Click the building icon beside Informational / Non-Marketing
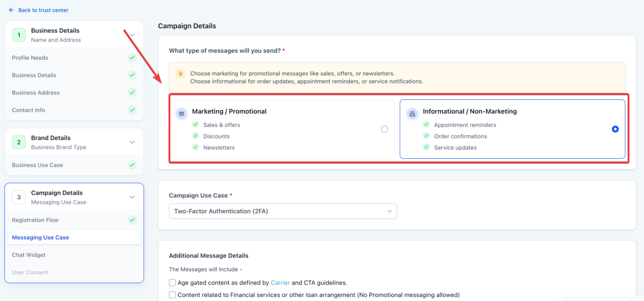The image size is (644, 301). pyautogui.click(x=412, y=114)
